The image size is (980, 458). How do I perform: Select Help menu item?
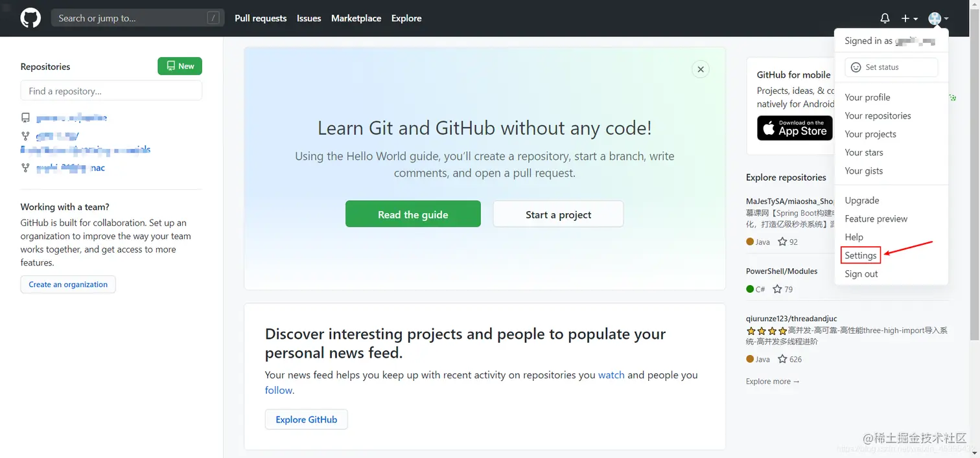891,237
